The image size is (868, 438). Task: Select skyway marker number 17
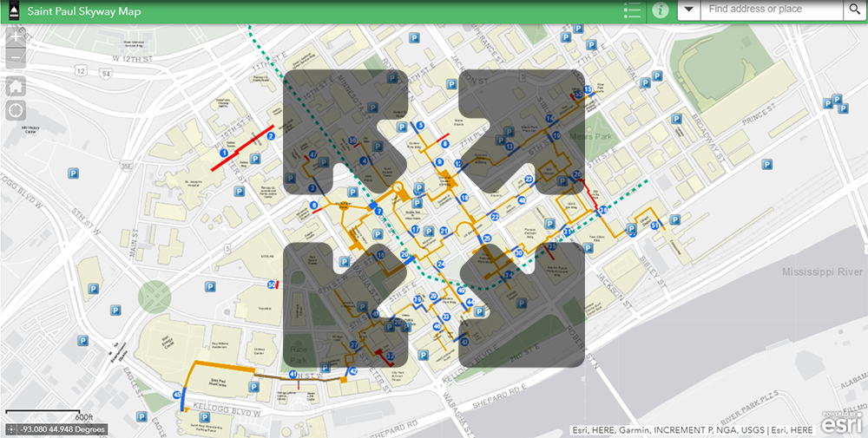(415, 229)
